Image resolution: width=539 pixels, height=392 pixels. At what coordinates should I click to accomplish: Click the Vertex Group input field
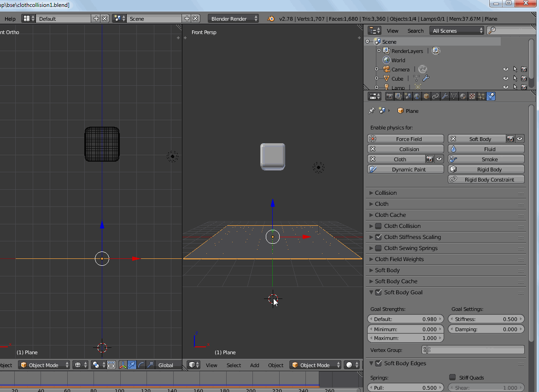pos(473,350)
